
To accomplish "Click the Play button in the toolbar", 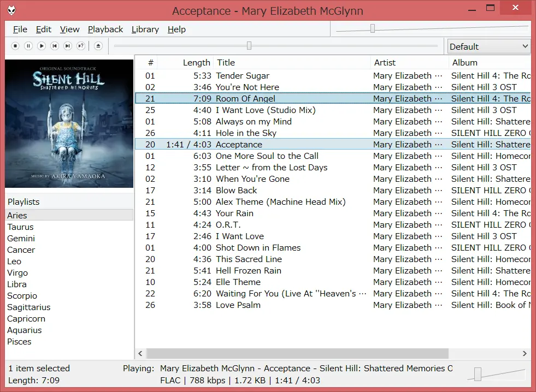I will (x=42, y=46).
